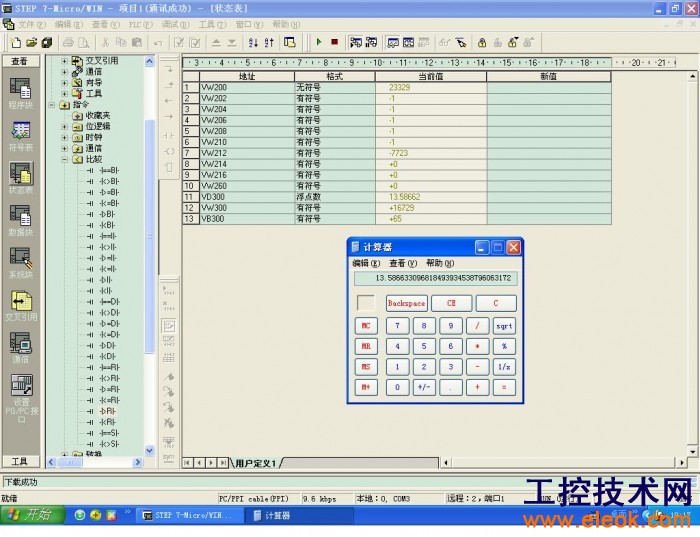
Task: Open the PLC(P) menu
Action: [141, 24]
